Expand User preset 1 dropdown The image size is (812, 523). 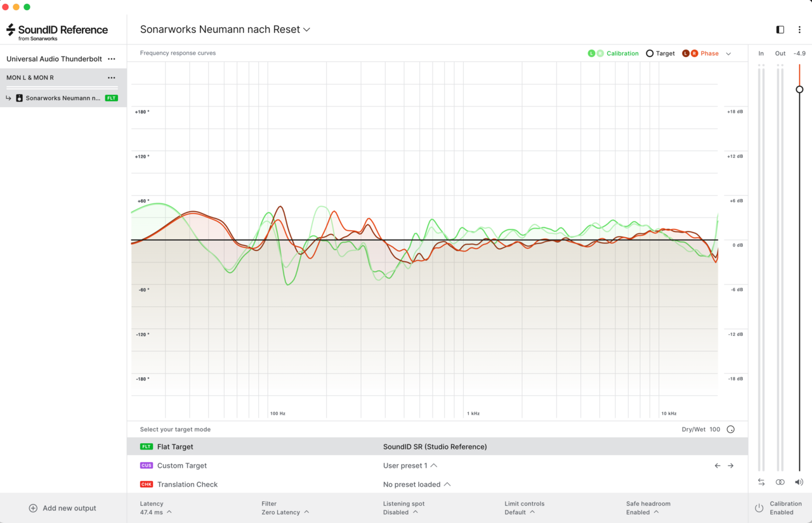(x=410, y=465)
